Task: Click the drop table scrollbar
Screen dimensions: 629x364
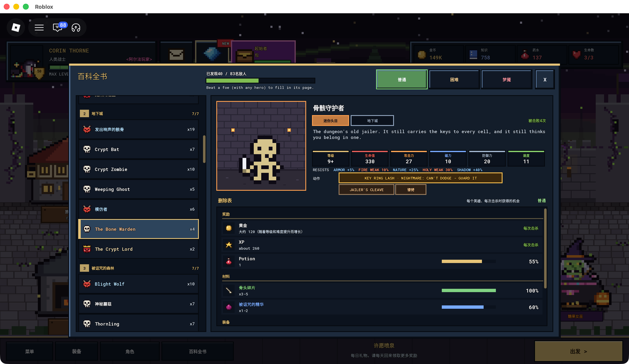Action: click(545, 248)
